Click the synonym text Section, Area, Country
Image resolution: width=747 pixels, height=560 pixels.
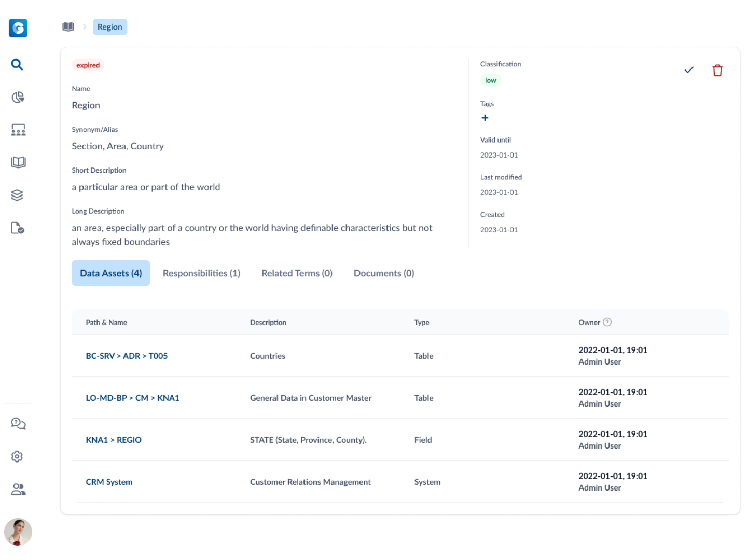pos(118,146)
